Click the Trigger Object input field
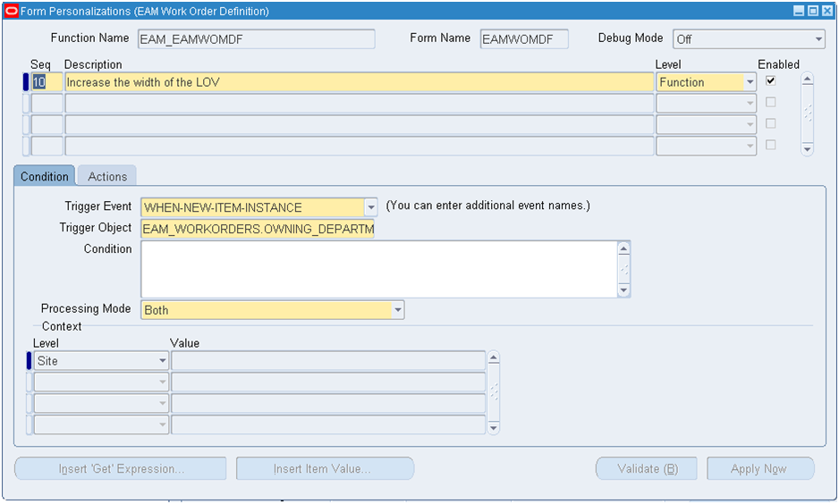The height and width of the screenshot is (504, 839). (x=258, y=229)
